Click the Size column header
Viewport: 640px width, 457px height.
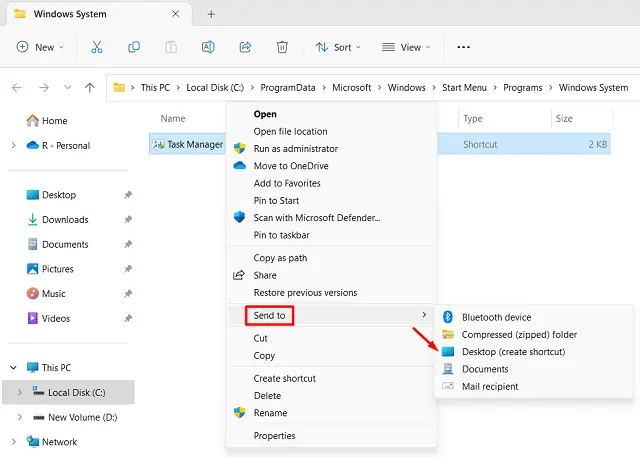(564, 119)
